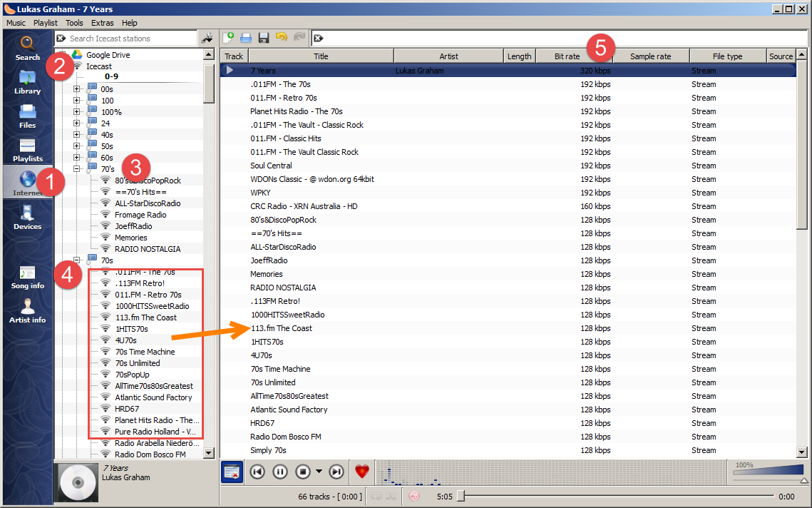Open the Playlist menu

(x=46, y=23)
